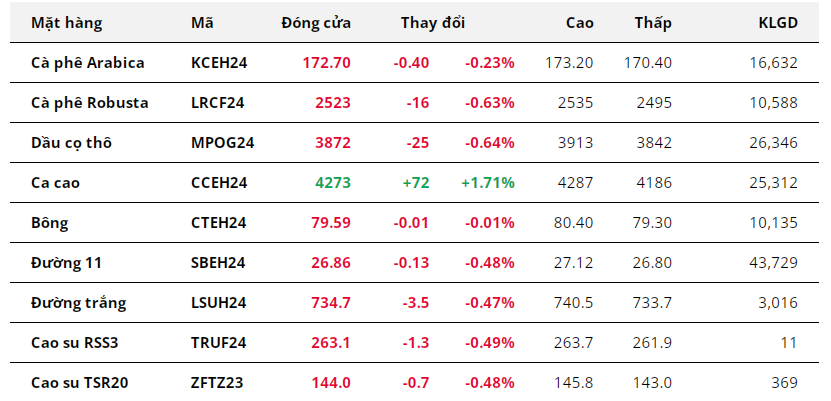Click Ca cao's +1.71% change value
The height and width of the screenshot is (401, 831).
(x=488, y=182)
